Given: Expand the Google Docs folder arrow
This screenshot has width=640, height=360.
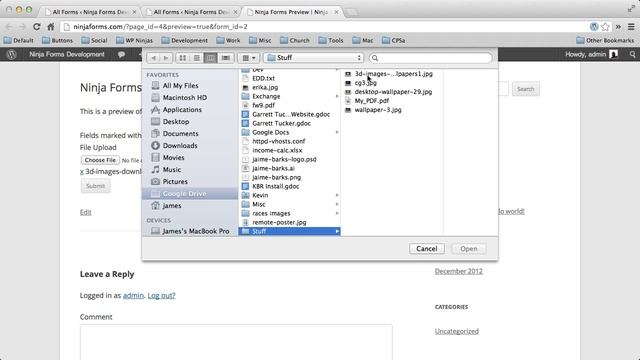Looking at the screenshot, I should (x=337, y=132).
